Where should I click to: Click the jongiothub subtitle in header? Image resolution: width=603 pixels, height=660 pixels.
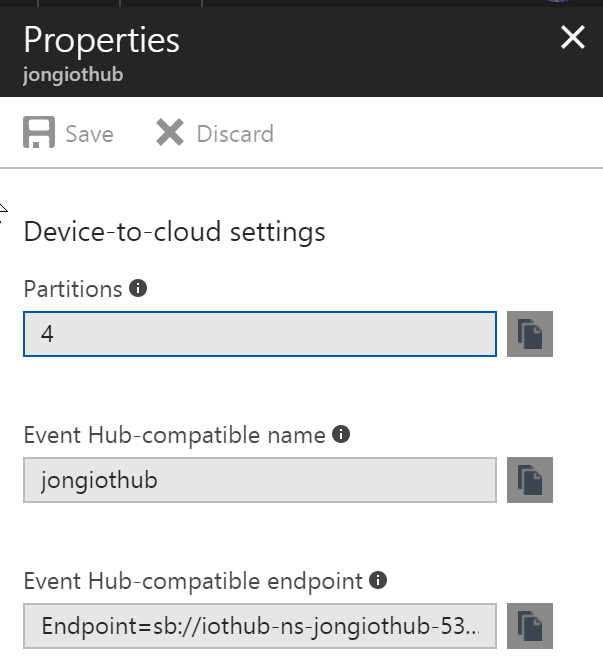click(73, 75)
